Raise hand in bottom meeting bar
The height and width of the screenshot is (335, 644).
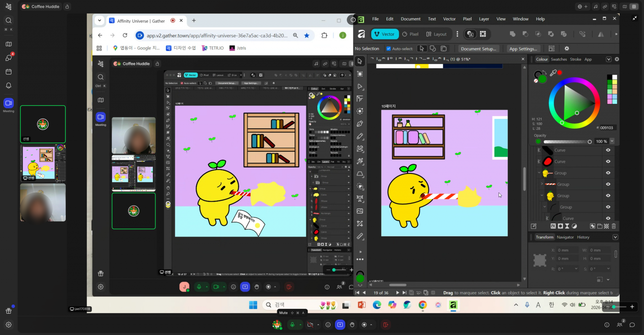click(352, 325)
